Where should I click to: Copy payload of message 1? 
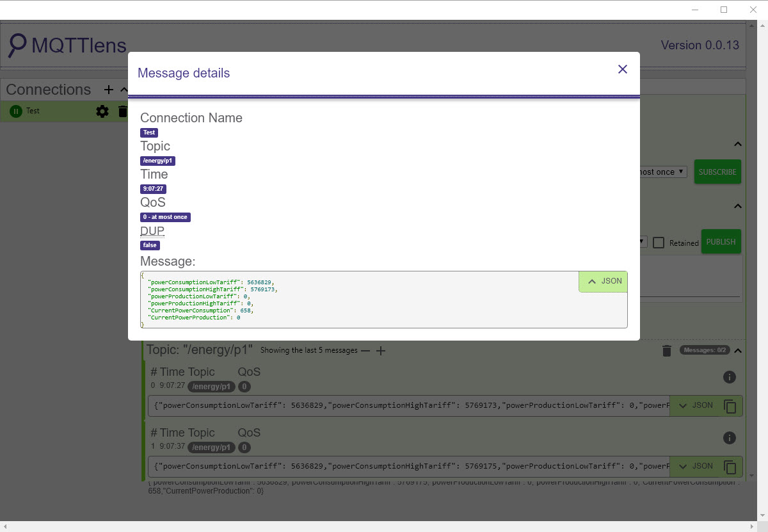coord(730,467)
